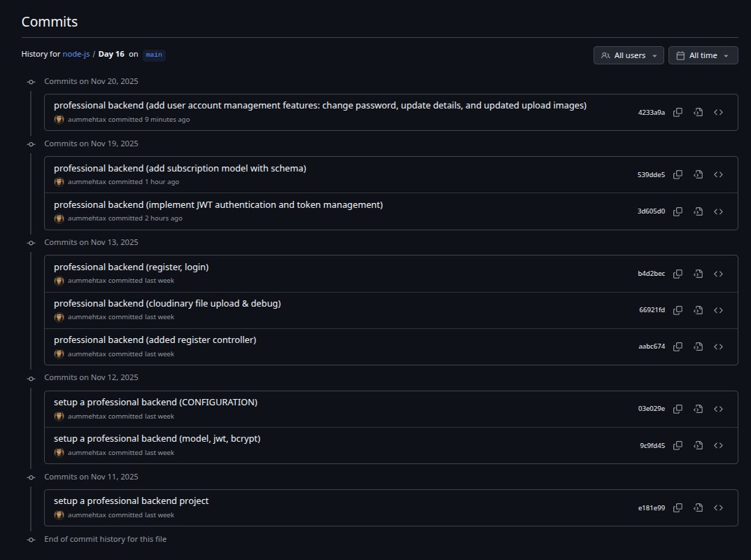751x560 pixels.
Task: Browse repository at commit 9c9fd45
Action: [x=718, y=445]
